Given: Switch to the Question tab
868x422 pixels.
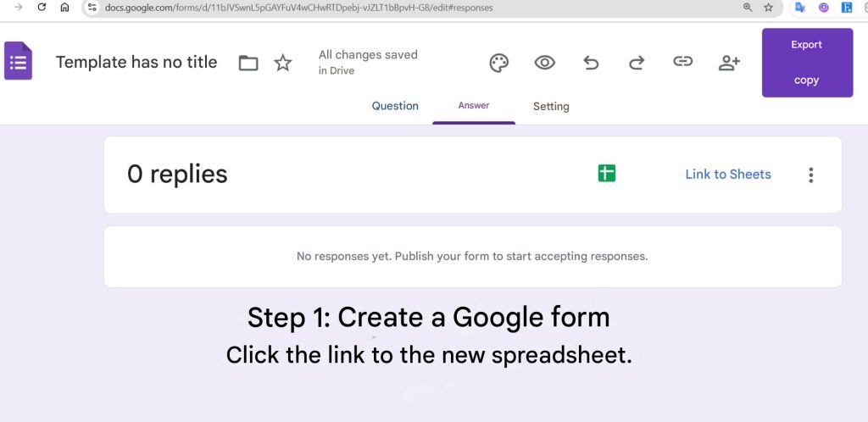Looking at the screenshot, I should 395,106.
